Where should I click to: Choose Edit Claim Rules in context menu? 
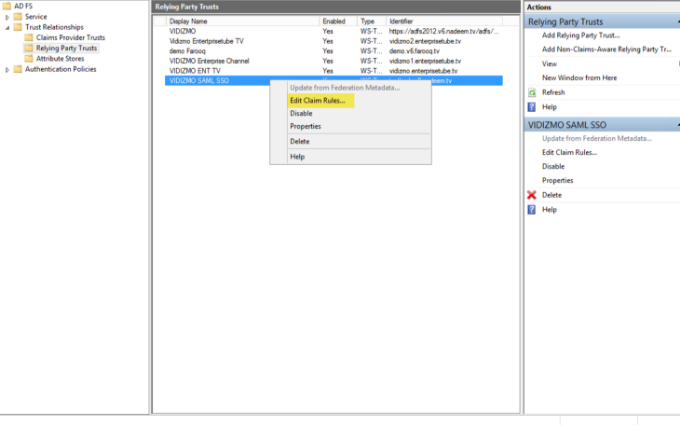point(316,101)
